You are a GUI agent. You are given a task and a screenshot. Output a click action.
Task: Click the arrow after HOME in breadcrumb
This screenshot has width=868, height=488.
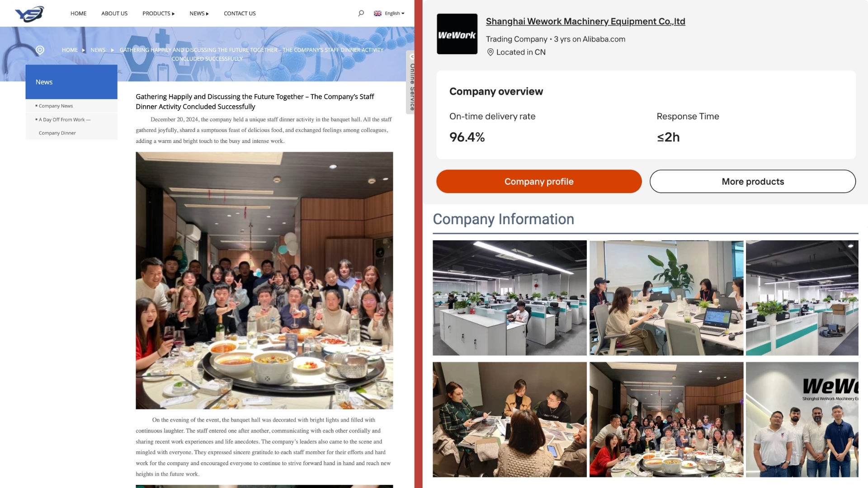(x=84, y=50)
